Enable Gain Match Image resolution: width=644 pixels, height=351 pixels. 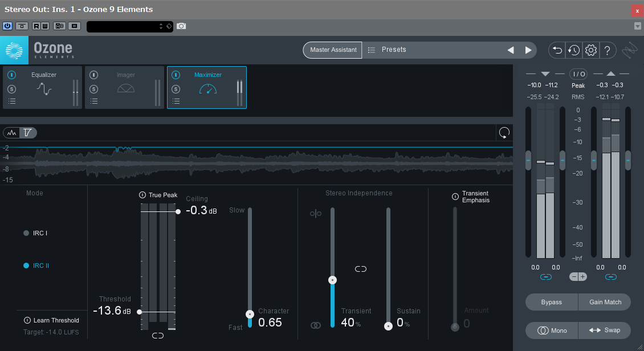click(605, 302)
